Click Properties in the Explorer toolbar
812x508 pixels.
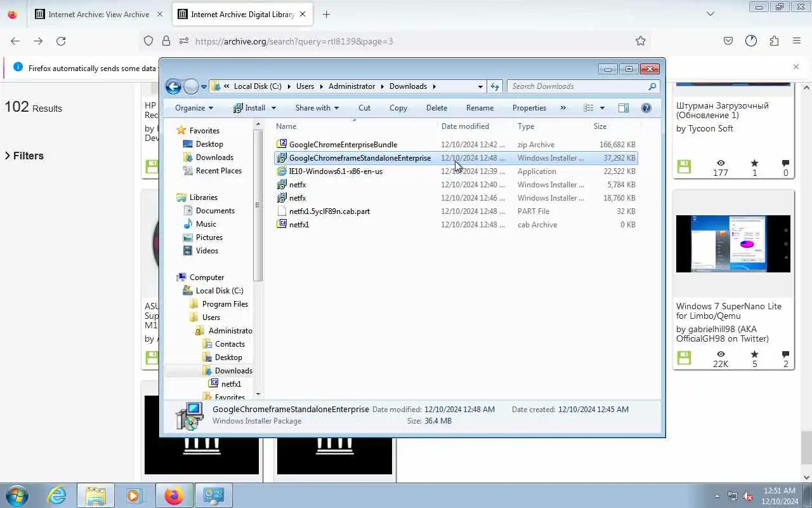point(529,108)
